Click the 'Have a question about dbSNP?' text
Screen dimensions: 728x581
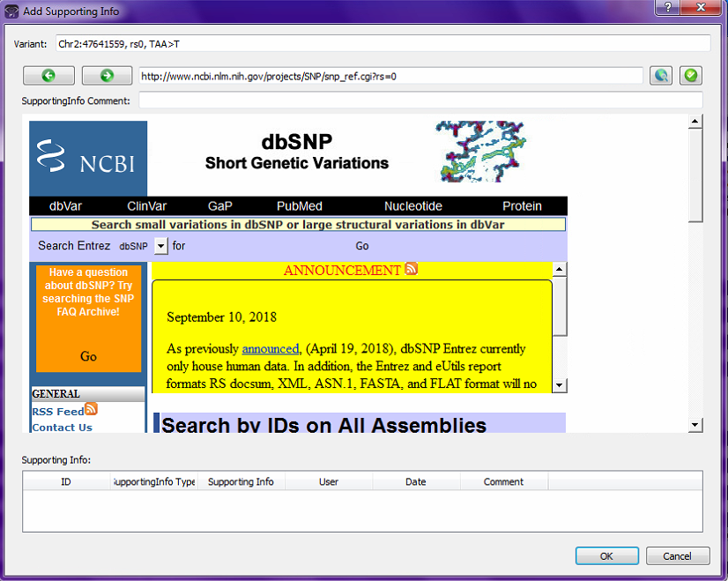coord(88,292)
